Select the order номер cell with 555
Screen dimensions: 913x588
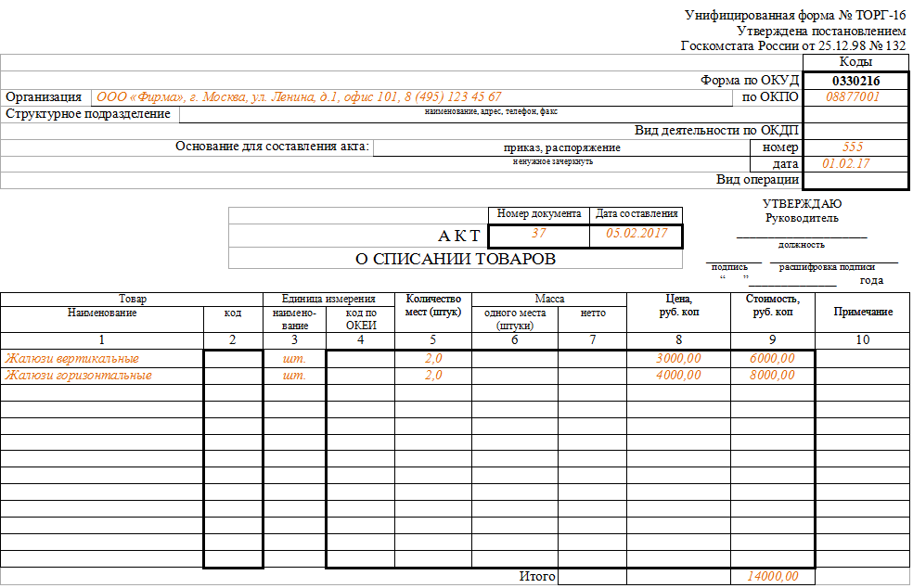click(854, 147)
